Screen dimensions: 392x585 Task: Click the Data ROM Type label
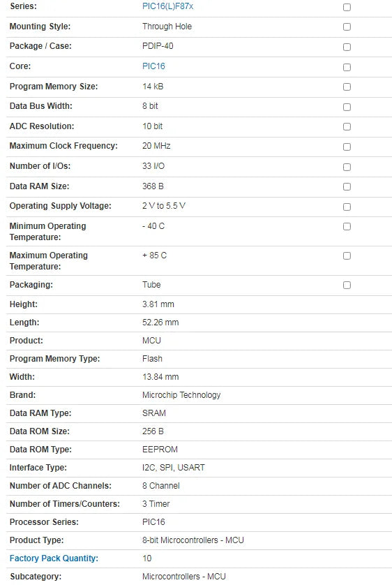coord(40,449)
